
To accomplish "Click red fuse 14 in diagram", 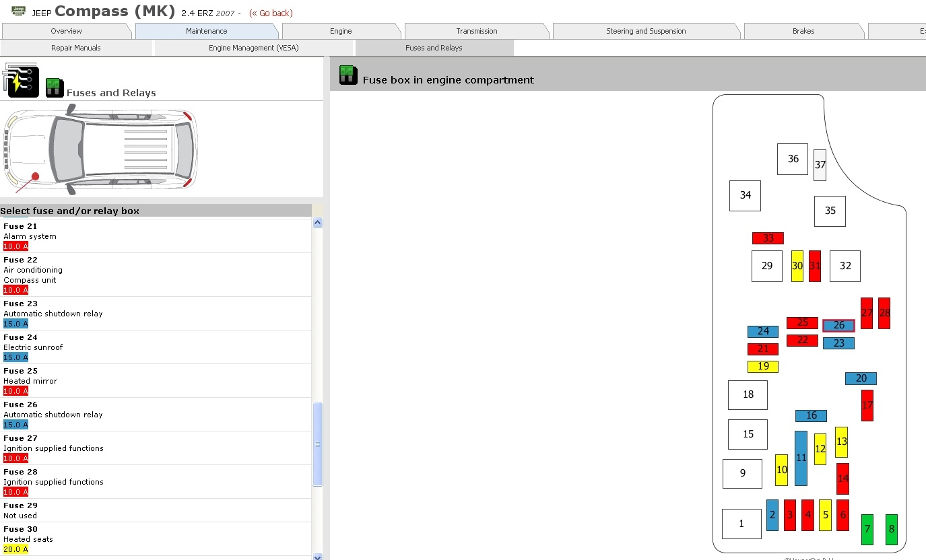I will coord(842,479).
